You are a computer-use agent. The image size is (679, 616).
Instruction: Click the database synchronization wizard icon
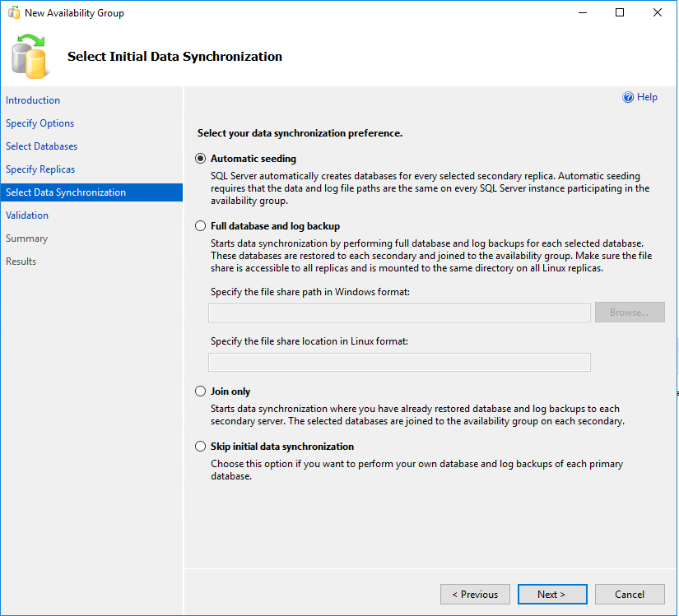click(29, 57)
